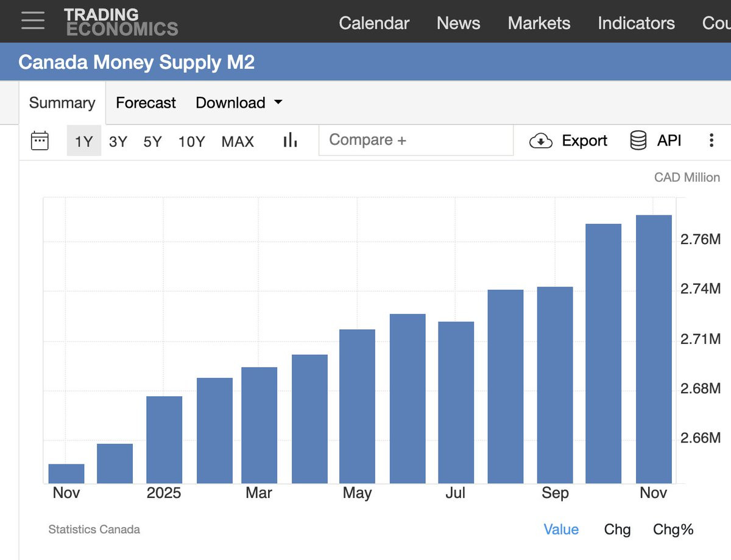Select the 1Y time range
This screenshot has width=731, height=560.
(x=84, y=141)
